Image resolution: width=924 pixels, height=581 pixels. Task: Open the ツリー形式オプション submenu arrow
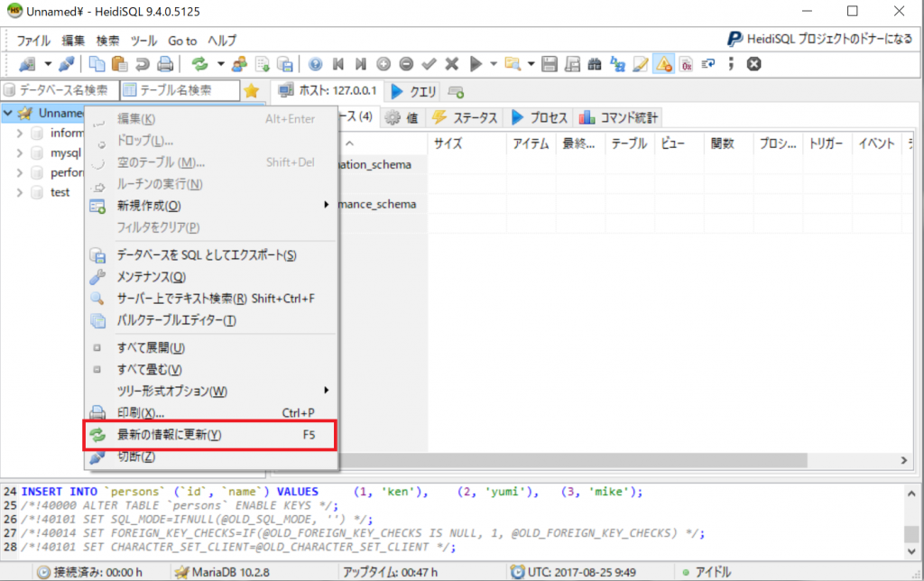pyautogui.click(x=326, y=391)
